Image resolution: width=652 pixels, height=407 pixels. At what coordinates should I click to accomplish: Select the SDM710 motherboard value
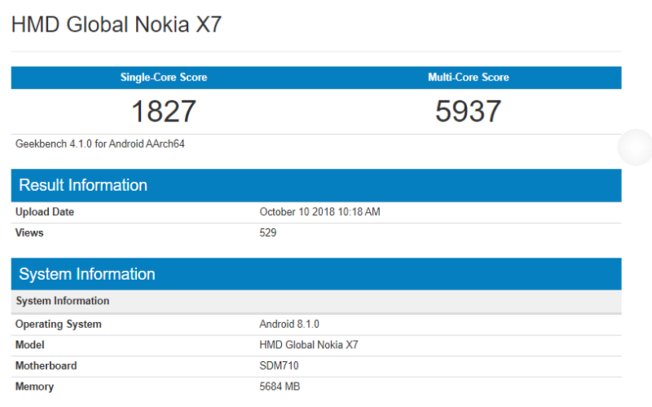[279, 366]
